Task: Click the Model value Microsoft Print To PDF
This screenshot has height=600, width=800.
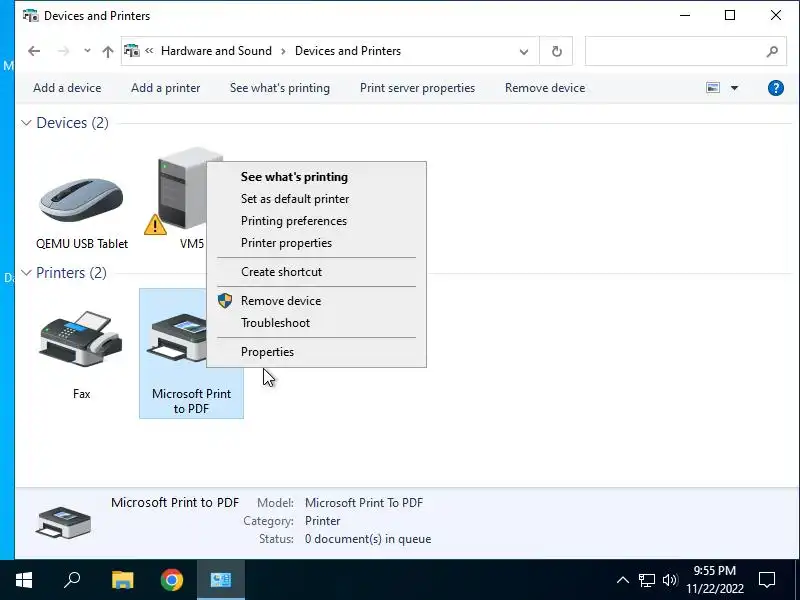Action: click(364, 503)
